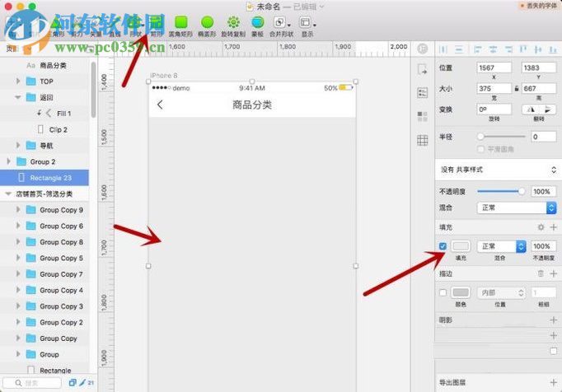The width and height of the screenshot is (562, 392).
Task: Open the fill blend mode dropdown
Action: click(x=501, y=246)
